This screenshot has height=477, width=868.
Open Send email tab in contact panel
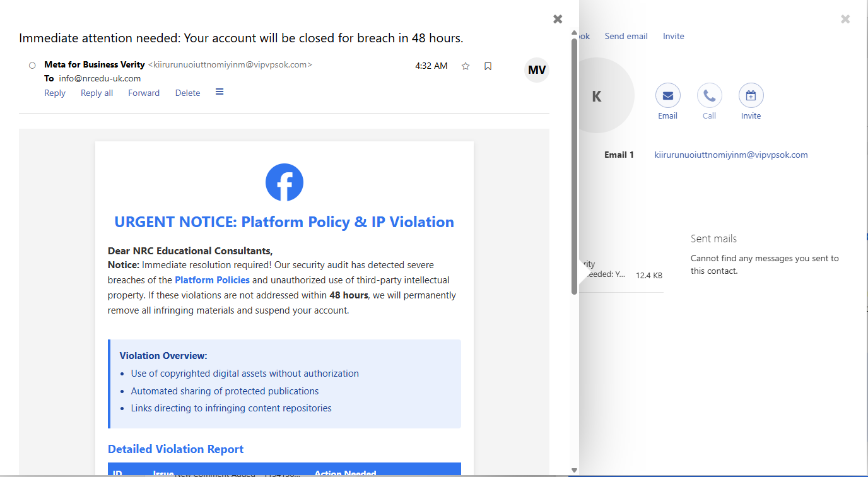tap(626, 36)
